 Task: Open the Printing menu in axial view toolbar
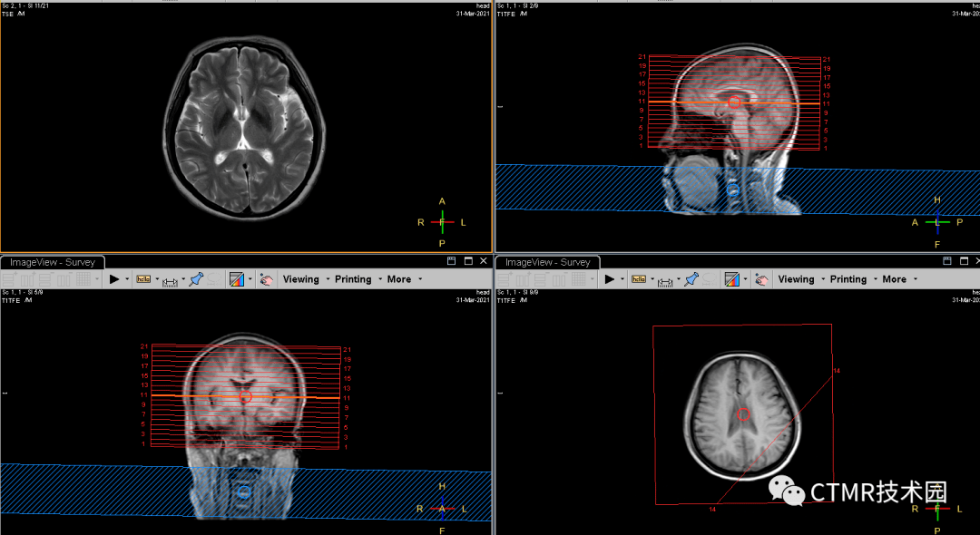(848, 279)
